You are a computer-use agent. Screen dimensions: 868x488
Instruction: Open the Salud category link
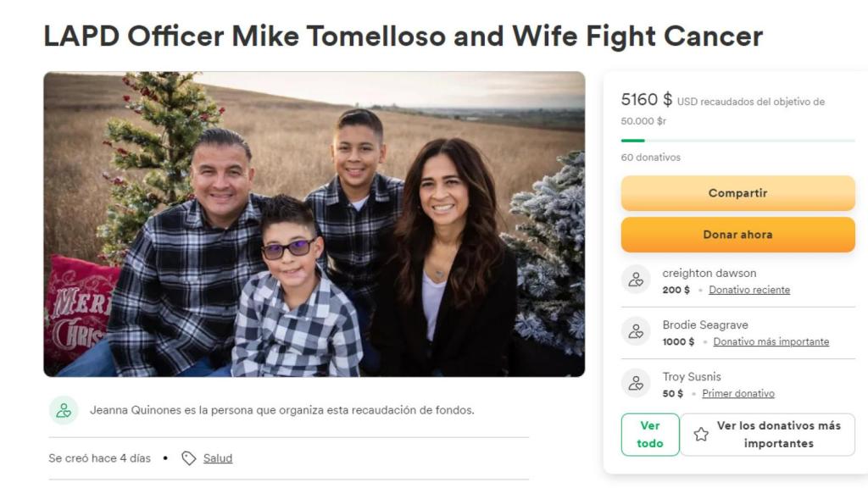218,458
